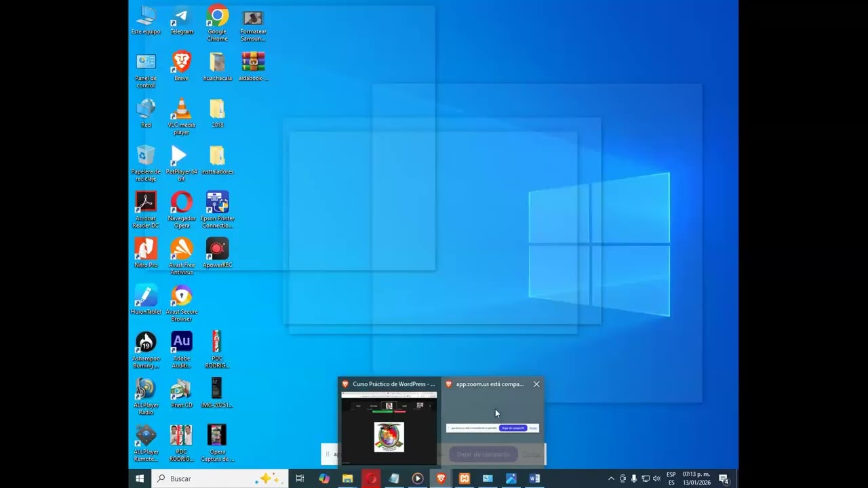868x488 pixels.
Task: Open the aidabook WinRAR archive
Action: tap(253, 67)
